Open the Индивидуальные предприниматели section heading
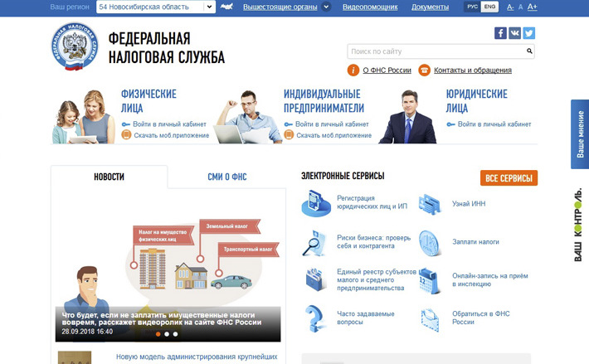Screen dimensions: 589x364 324,101
